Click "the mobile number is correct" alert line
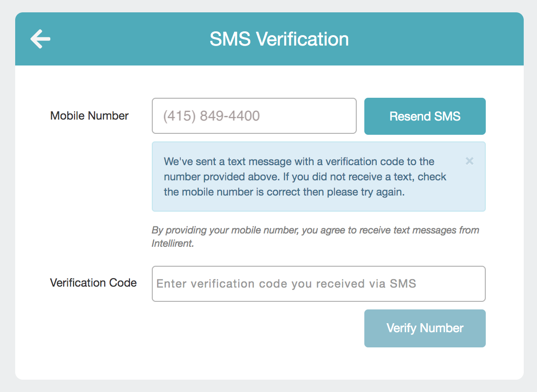Viewport: 537px width, 392px height. tap(284, 193)
